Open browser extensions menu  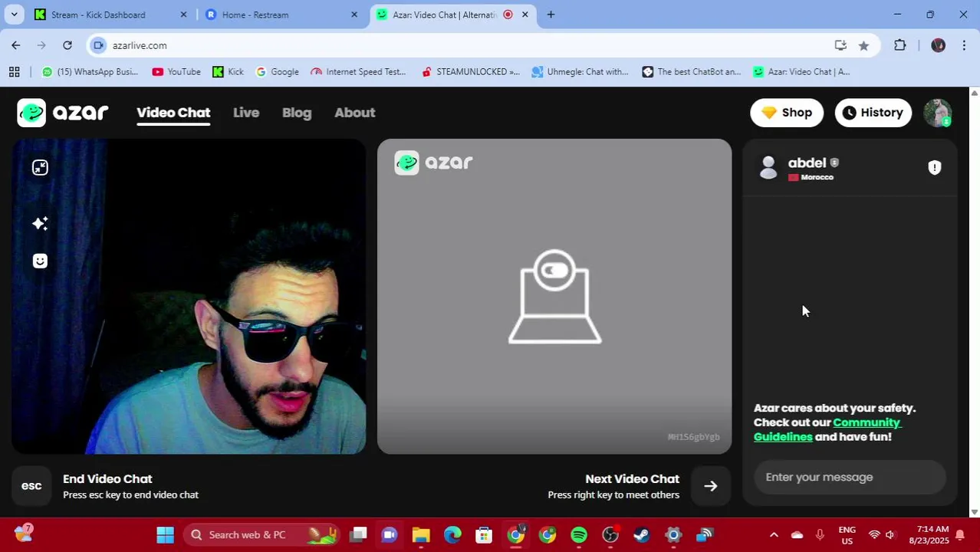point(900,45)
